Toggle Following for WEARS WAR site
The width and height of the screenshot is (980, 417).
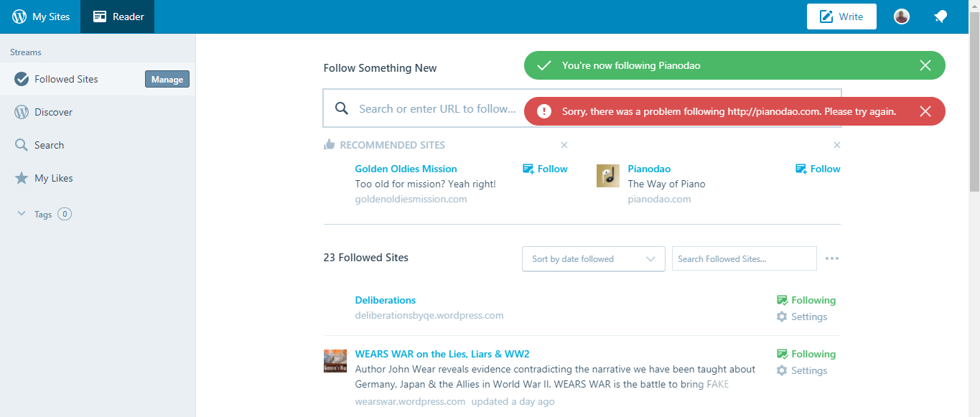click(x=806, y=354)
